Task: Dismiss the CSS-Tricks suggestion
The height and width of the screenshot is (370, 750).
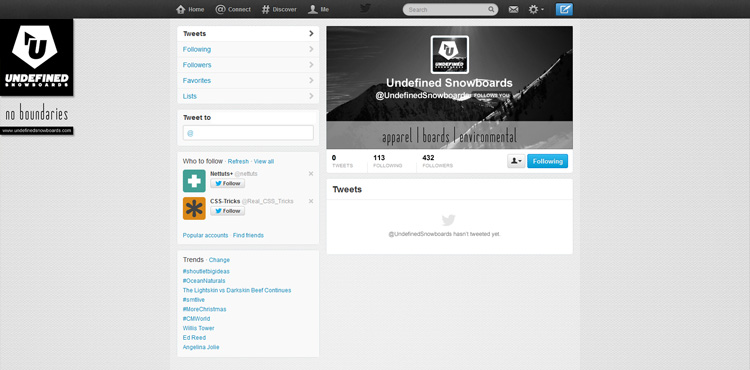Action: click(x=311, y=201)
